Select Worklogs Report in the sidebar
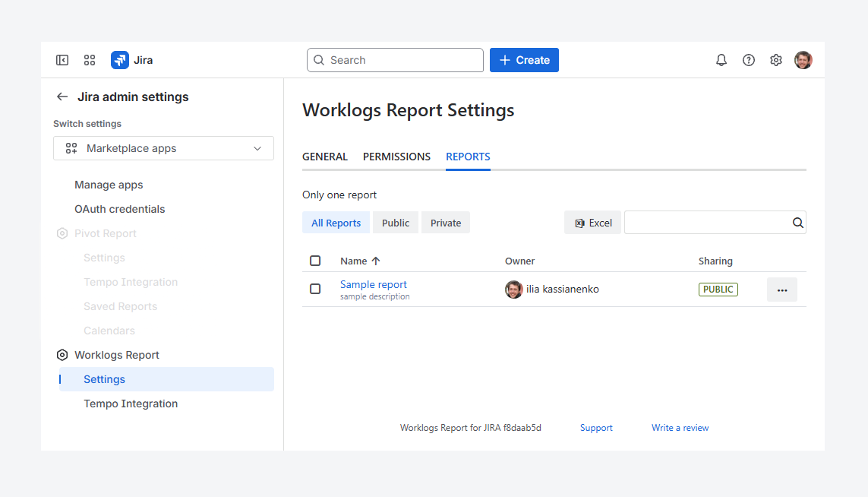This screenshot has width=868, height=497. pyautogui.click(x=117, y=355)
